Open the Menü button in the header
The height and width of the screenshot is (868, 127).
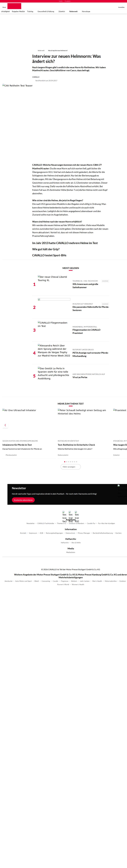pos(4,7)
